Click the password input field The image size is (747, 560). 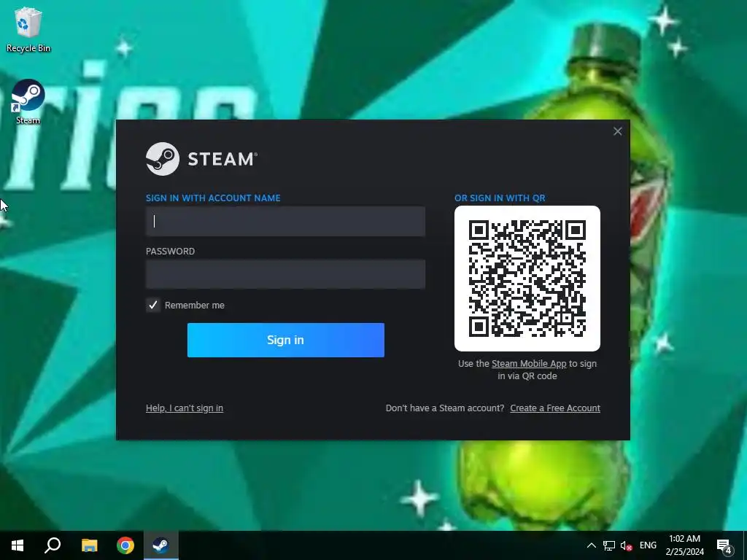coord(285,274)
